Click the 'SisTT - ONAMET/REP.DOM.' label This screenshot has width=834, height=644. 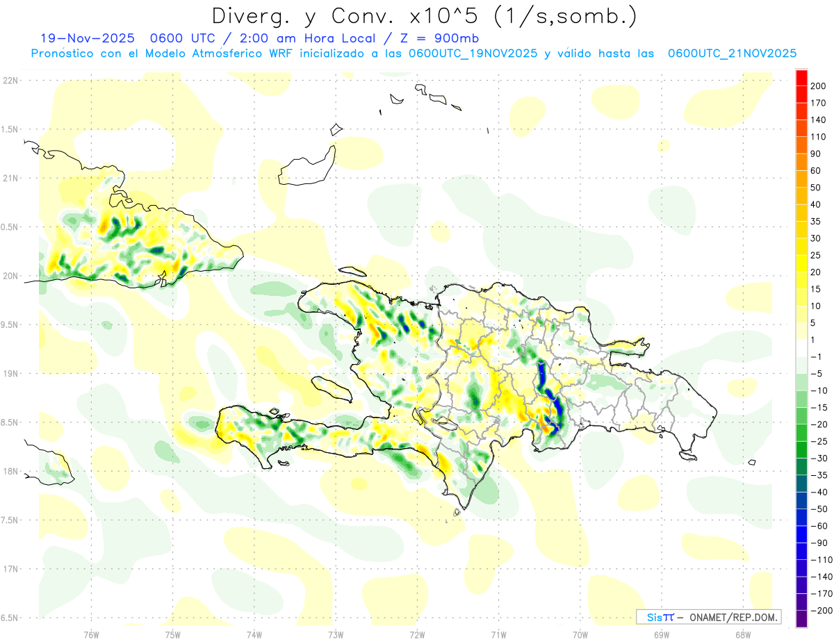[x=708, y=617]
